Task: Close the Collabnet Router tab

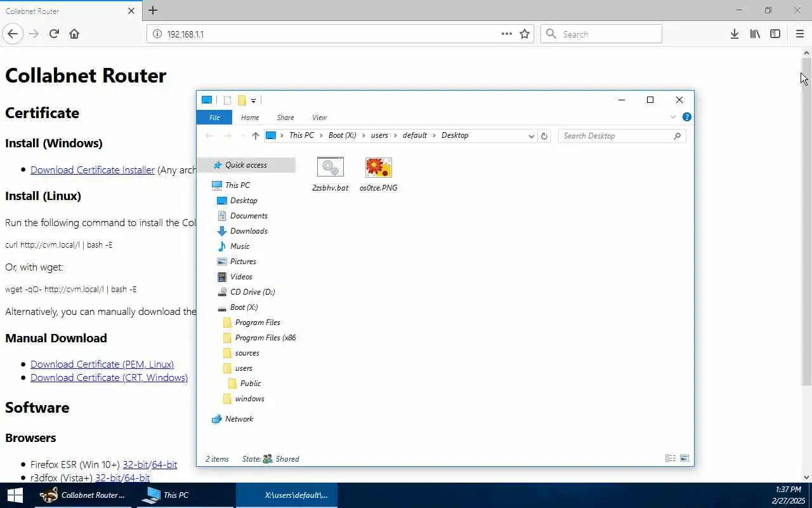Action: pos(131,11)
